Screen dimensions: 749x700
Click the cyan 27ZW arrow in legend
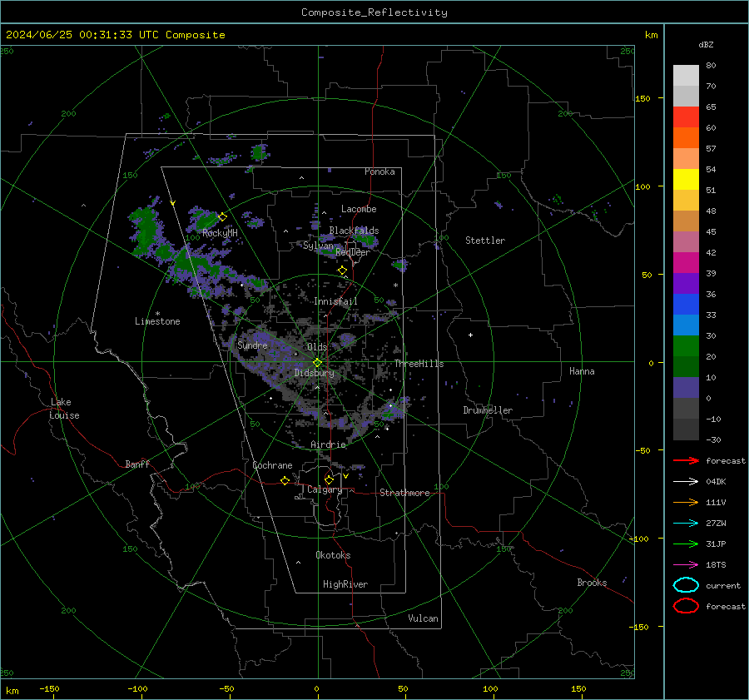(686, 524)
